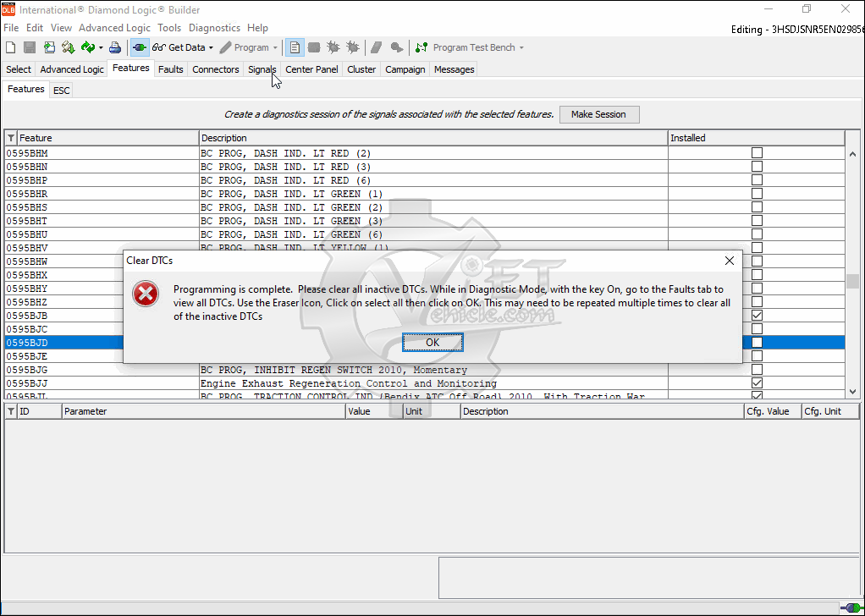The image size is (865, 616).
Task: Toggle the blue connector plug icon
Action: [x=140, y=47]
